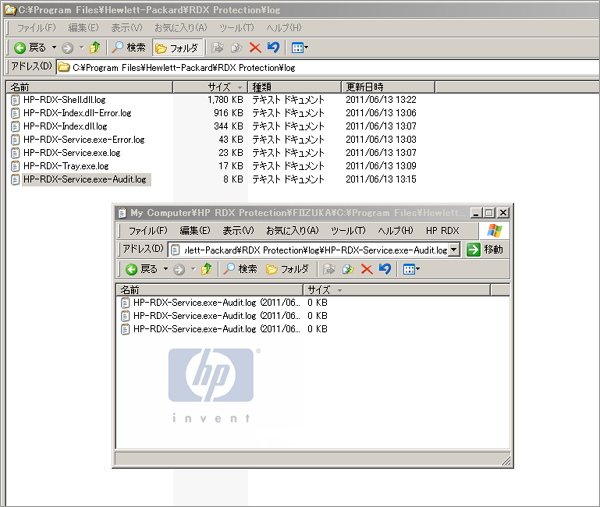The image size is (600, 507).
Task: Click the up-folder icon in the front window toolbar
Action: pos(207,269)
